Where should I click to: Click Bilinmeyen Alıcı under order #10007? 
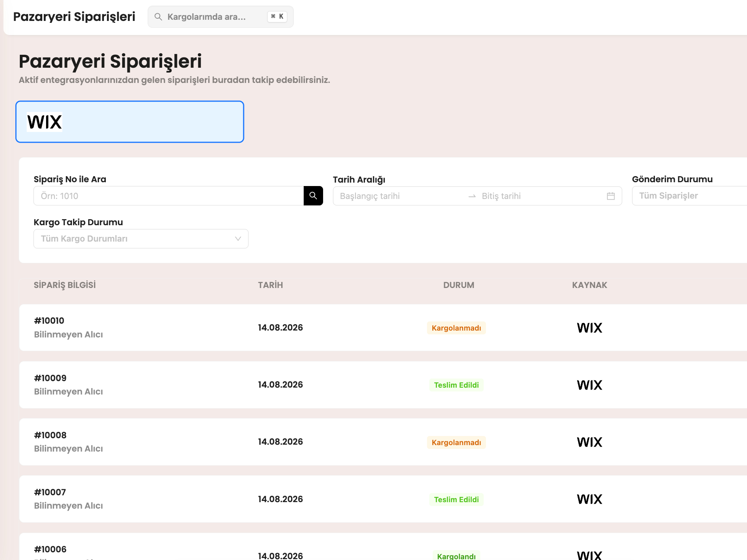click(x=68, y=506)
